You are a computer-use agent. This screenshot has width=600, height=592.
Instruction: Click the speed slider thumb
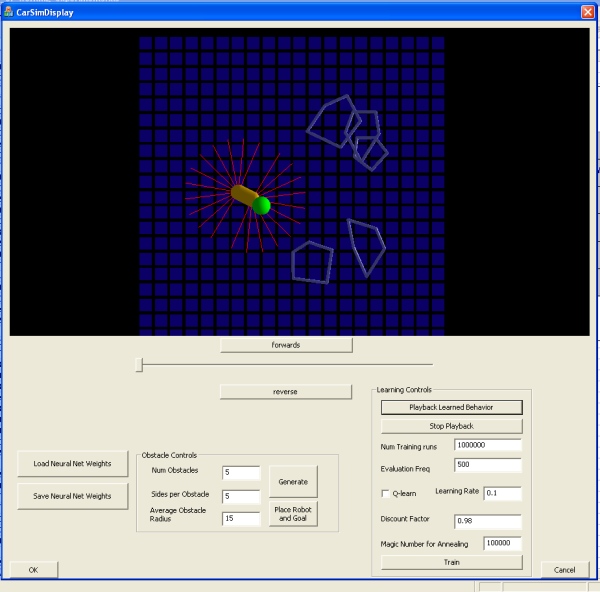point(139,365)
